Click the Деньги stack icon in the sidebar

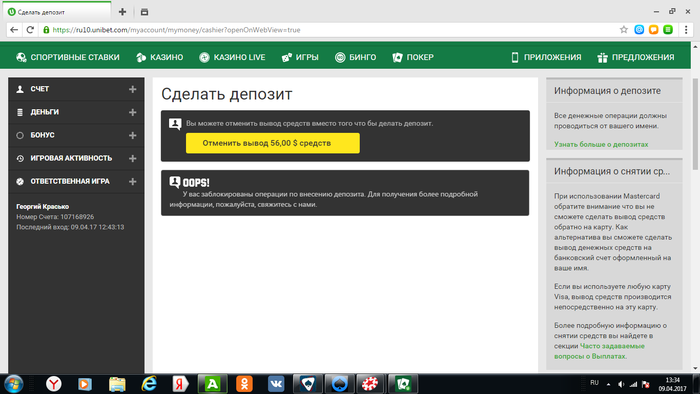click(x=20, y=112)
